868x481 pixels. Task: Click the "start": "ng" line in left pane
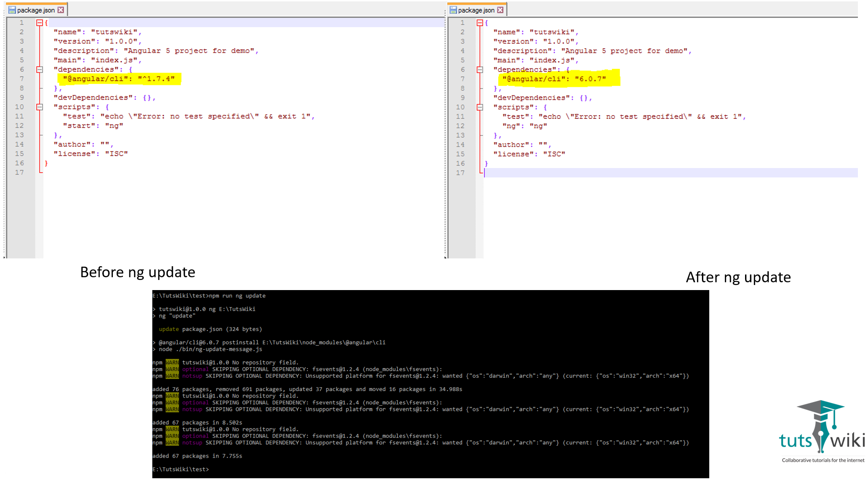[x=93, y=126]
